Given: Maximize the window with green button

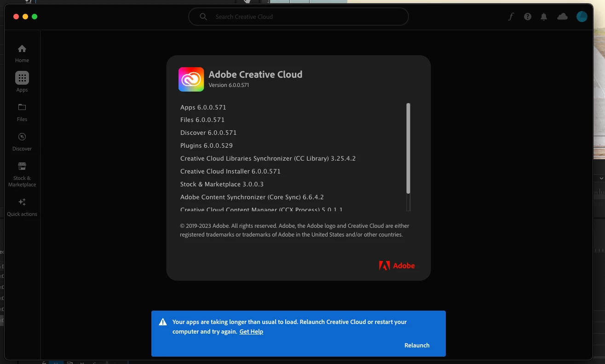Looking at the screenshot, I should click(35, 17).
